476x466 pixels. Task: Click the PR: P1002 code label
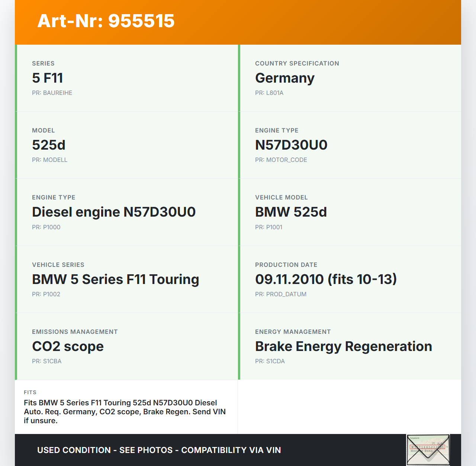pos(46,294)
